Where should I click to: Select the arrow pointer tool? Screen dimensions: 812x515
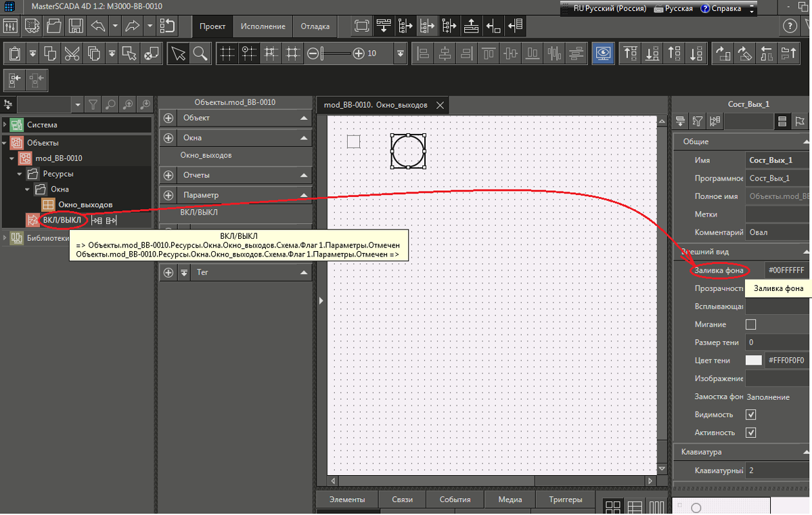[x=178, y=53]
